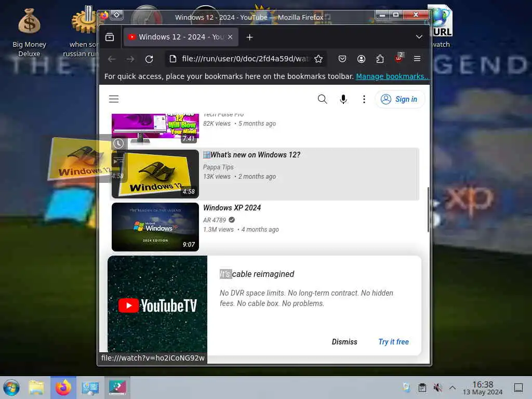The height and width of the screenshot is (399, 532).
Task: Open Windows XP 2024 video thumbnail
Action: click(155, 227)
